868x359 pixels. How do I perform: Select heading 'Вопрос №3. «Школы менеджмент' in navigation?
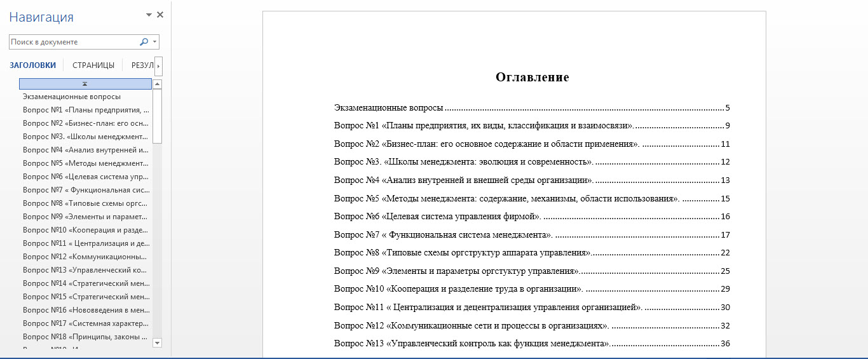point(86,137)
